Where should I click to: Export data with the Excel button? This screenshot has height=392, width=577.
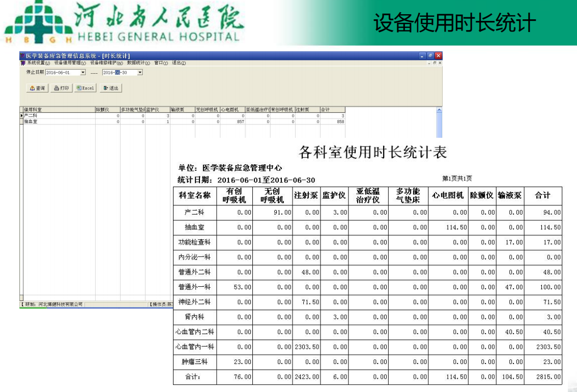tap(85, 88)
